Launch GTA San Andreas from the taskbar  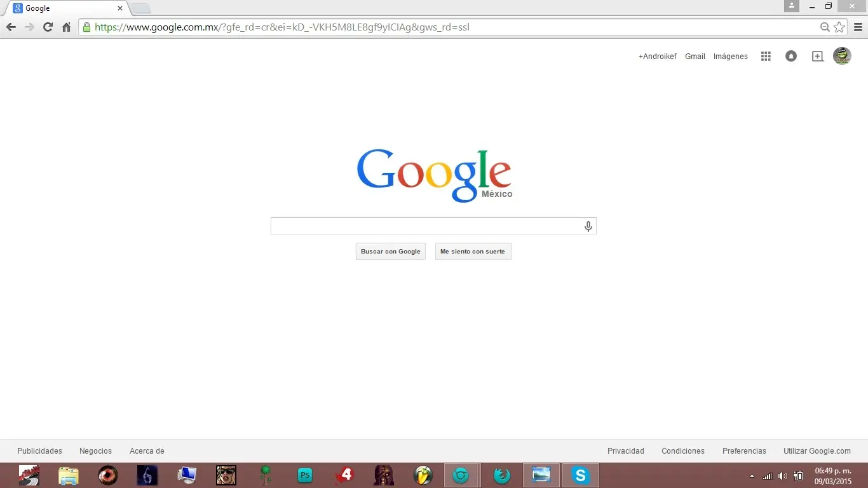226,475
